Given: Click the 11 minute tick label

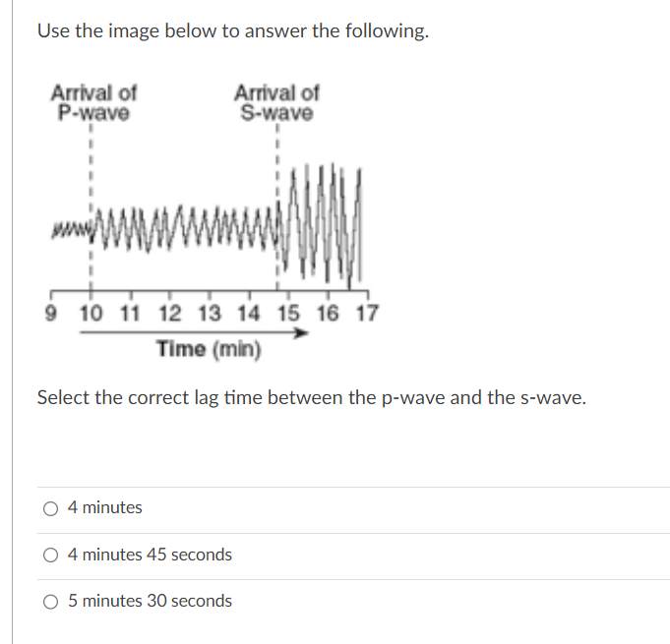Looking at the screenshot, I should click(x=129, y=315).
